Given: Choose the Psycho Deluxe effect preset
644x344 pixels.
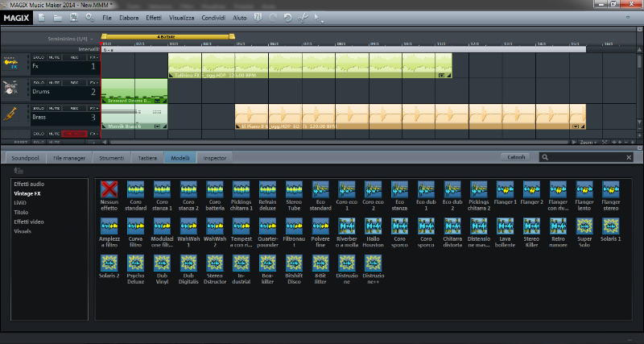Looking at the screenshot, I should (x=136, y=263).
